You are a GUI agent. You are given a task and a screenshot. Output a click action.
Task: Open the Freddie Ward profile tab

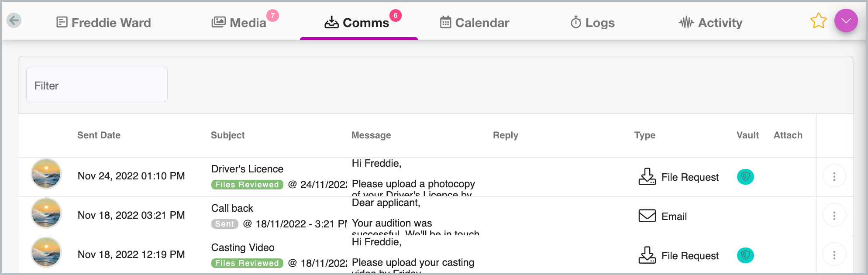pos(104,22)
